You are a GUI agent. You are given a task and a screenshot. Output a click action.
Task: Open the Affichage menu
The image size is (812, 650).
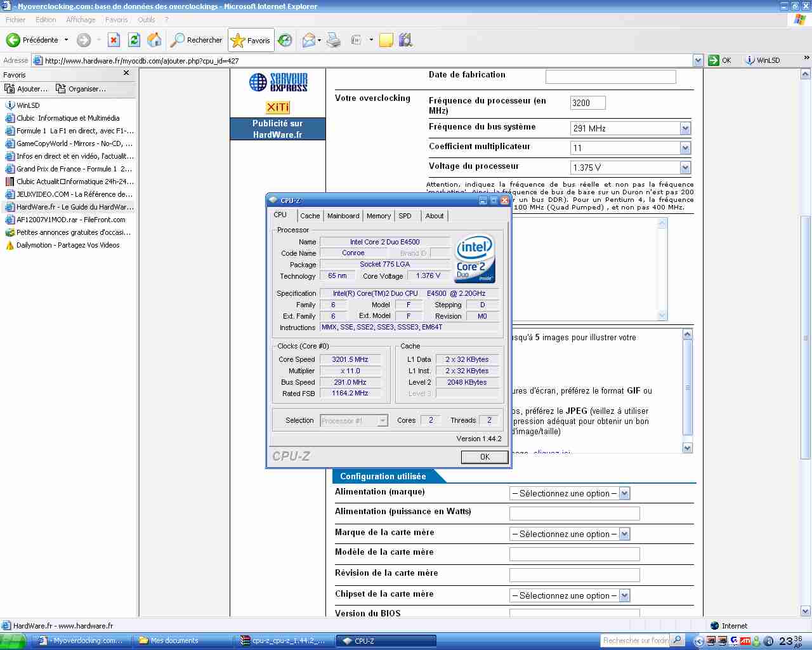(x=81, y=20)
